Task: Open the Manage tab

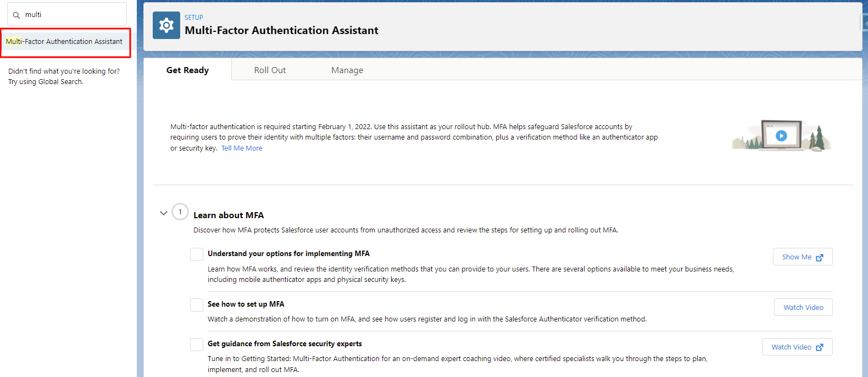Action: pos(347,70)
